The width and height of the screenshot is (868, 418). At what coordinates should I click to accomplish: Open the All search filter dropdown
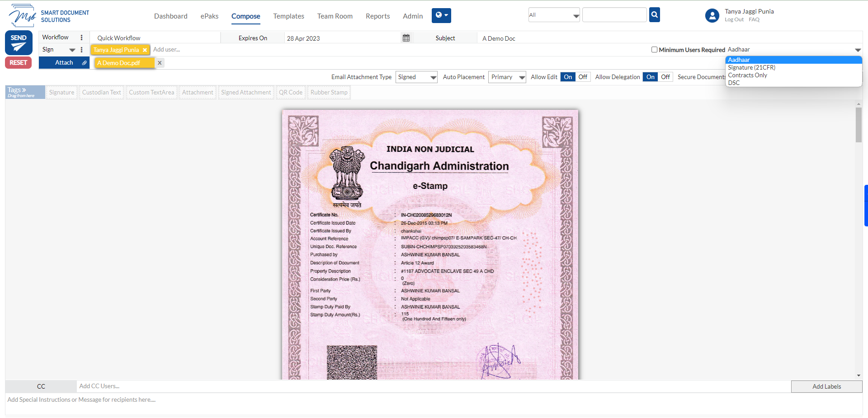pyautogui.click(x=554, y=15)
